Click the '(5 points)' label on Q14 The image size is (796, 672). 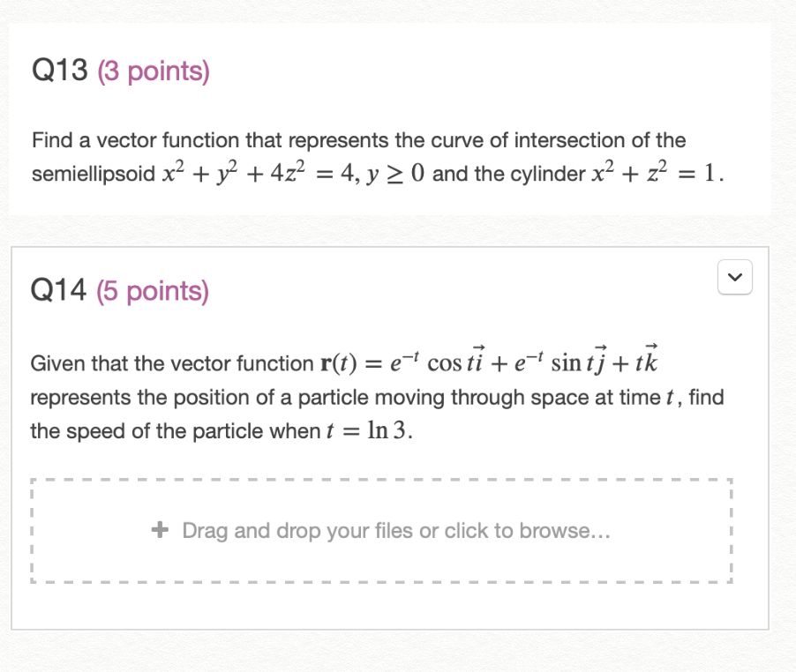click(x=152, y=290)
